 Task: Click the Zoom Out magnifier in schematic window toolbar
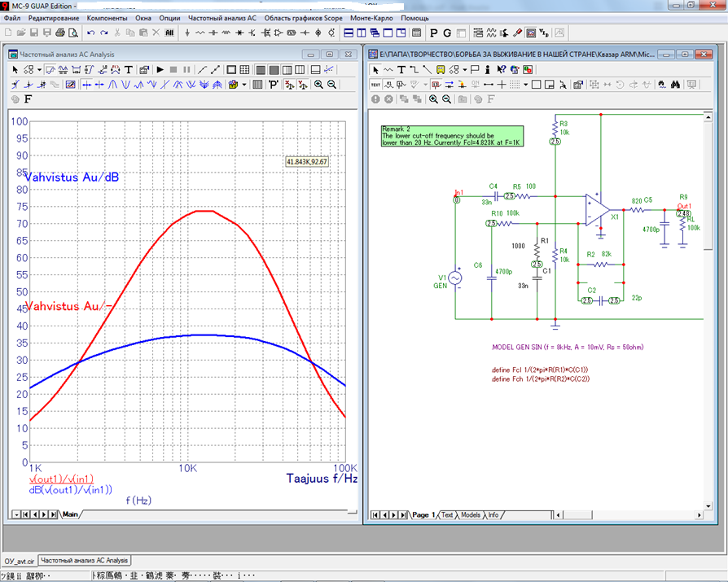pos(447,99)
